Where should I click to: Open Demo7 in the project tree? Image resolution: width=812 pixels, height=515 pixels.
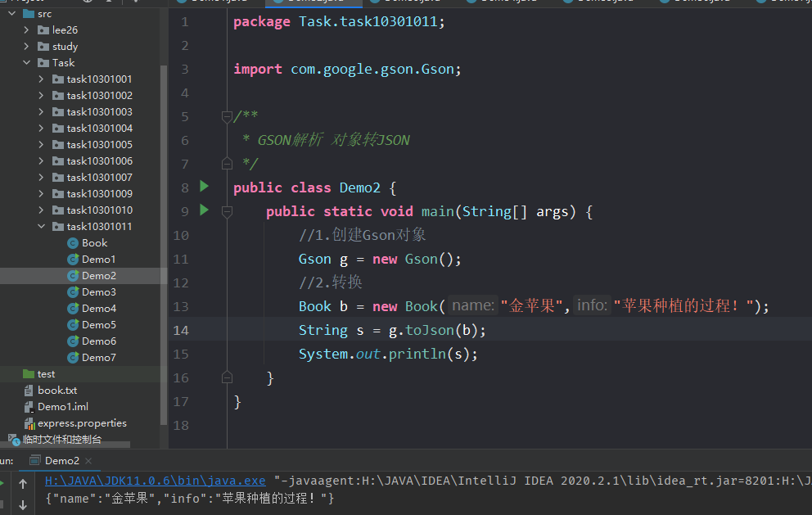coord(98,358)
